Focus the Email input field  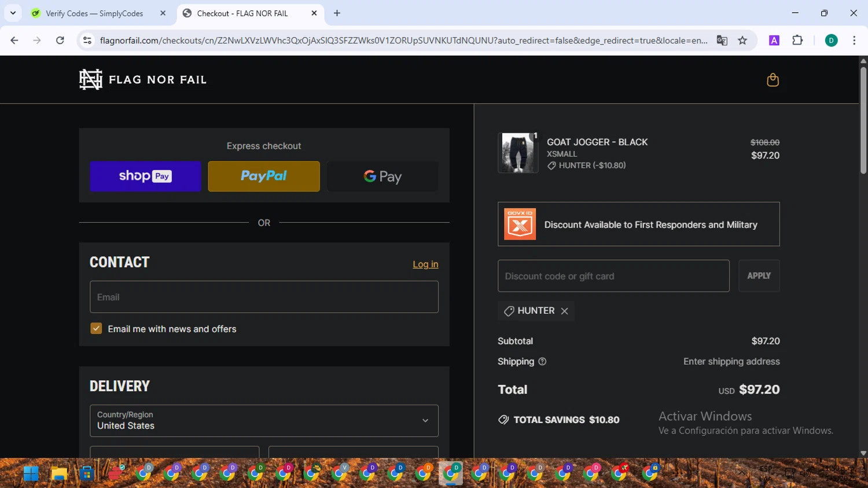pos(264,297)
